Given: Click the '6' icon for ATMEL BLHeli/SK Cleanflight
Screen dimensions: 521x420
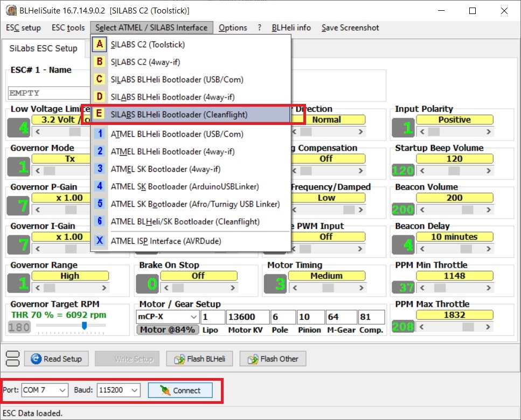Looking at the screenshot, I should (x=99, y=221).
